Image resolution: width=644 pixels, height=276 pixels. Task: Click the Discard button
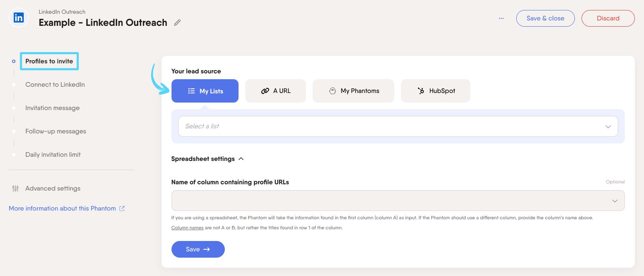[608, 18]
